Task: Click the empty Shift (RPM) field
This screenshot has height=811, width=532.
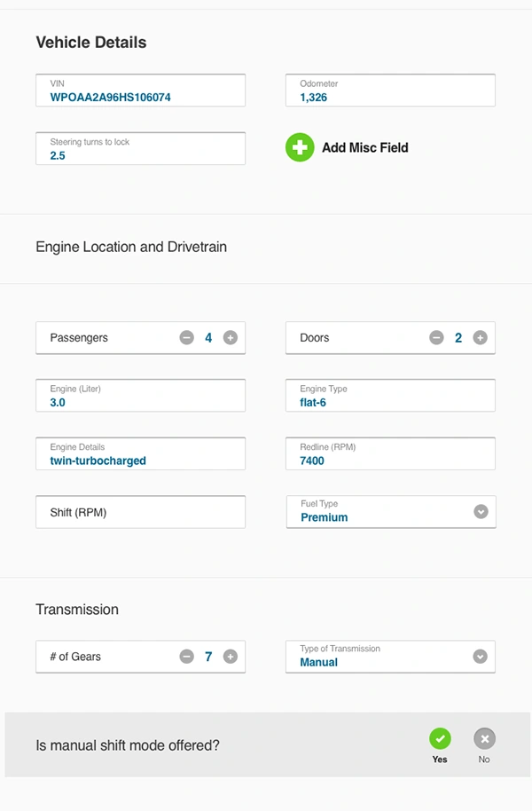Action: [140, 512]
